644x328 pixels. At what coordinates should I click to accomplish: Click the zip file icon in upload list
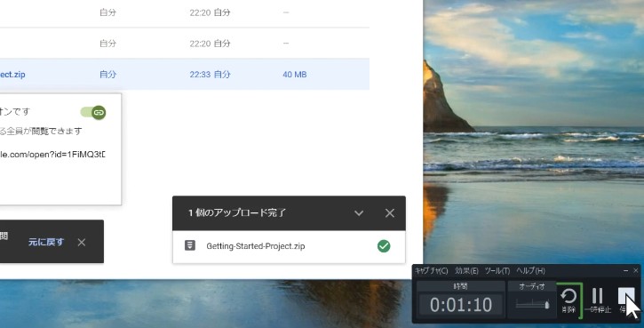point(190,246)
